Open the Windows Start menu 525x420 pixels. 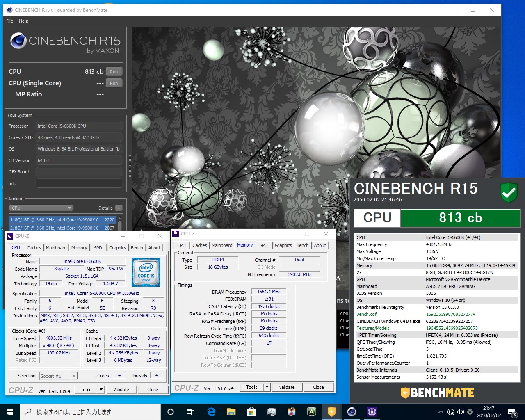click(10, 412)
